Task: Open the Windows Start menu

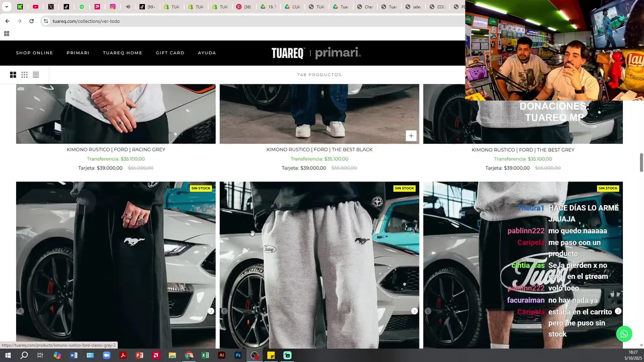Action: coord(8,355)
